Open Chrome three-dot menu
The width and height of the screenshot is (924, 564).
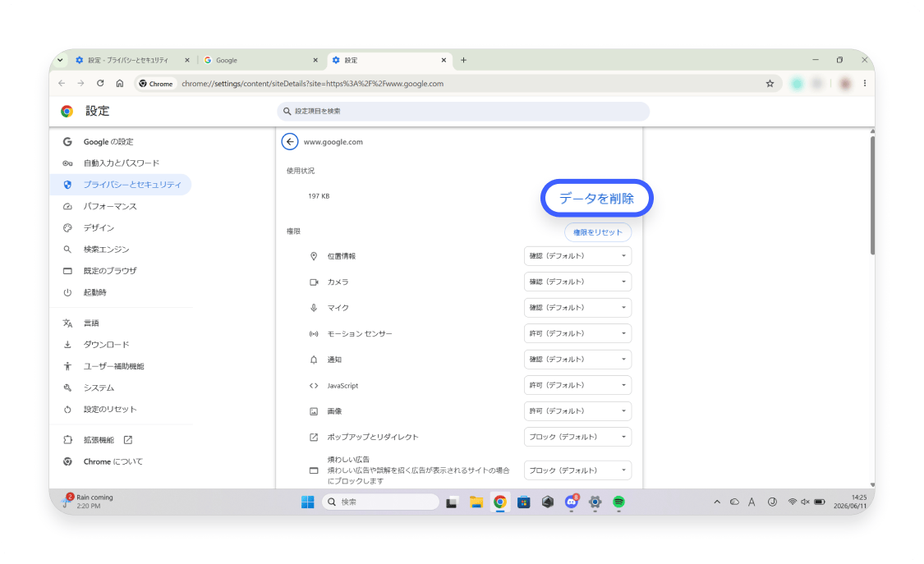(x=865, y=84)
